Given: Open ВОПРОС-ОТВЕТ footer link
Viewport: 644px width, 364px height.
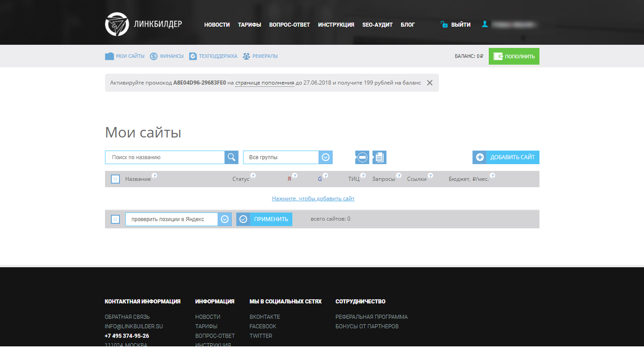Looking at the screenshot, I should click(215, 336).
